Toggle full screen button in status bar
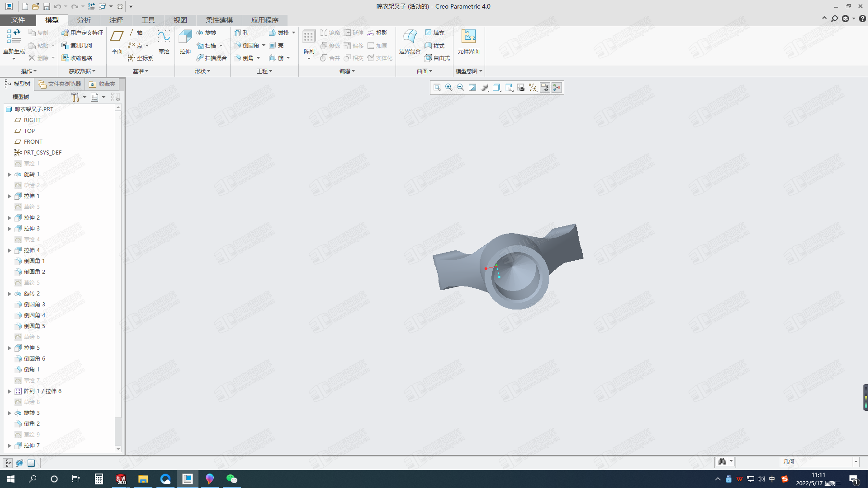This screenshot has width=868, height=488. pyautogui.click(x=31, y=463)
